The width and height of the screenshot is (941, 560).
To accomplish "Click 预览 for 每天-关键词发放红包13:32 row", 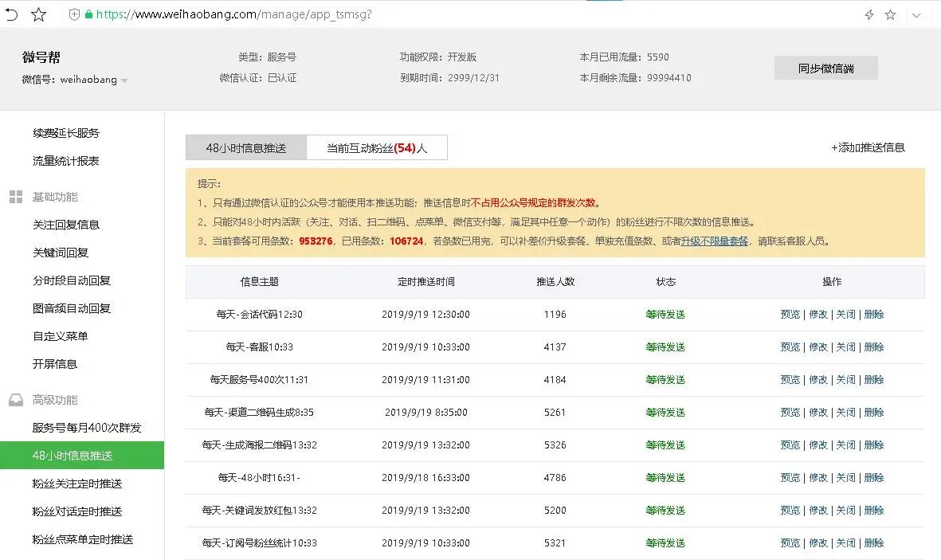I will click(790, 510).
